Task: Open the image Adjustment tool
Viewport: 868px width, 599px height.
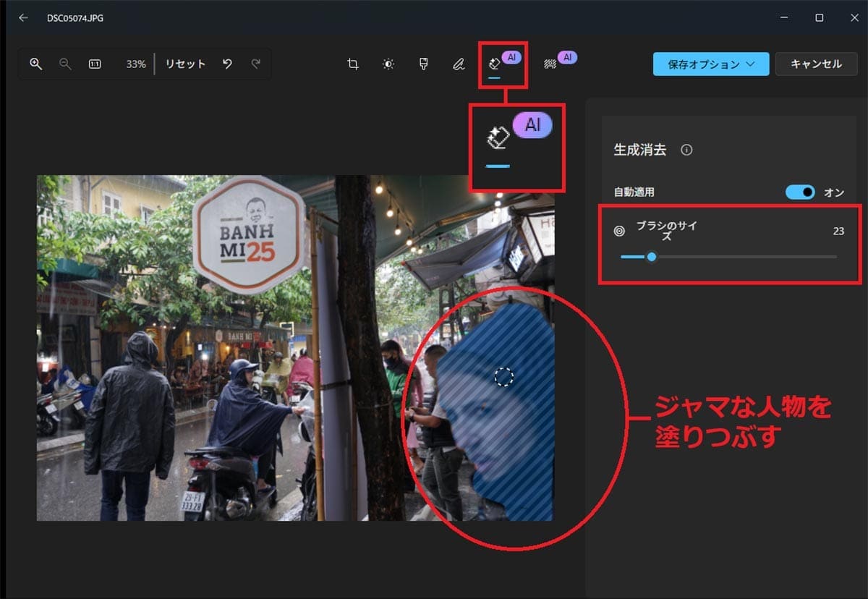Action: click(x=388, y=64)
